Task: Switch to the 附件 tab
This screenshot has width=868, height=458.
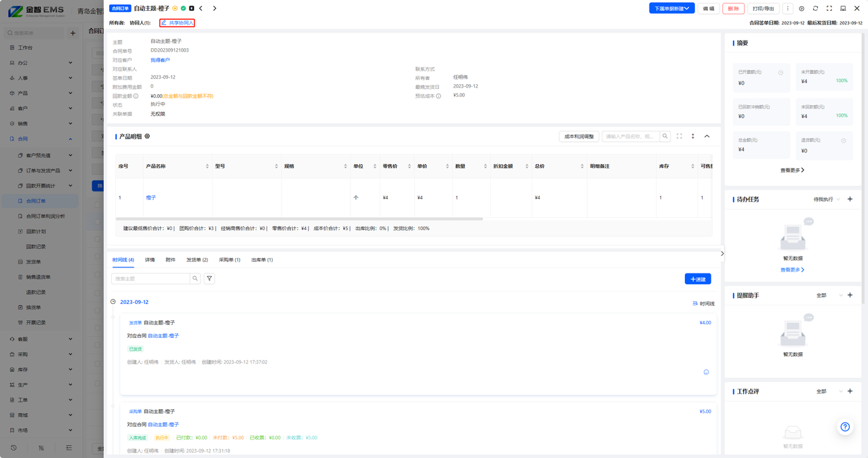Action: click(x=170, y=260)
